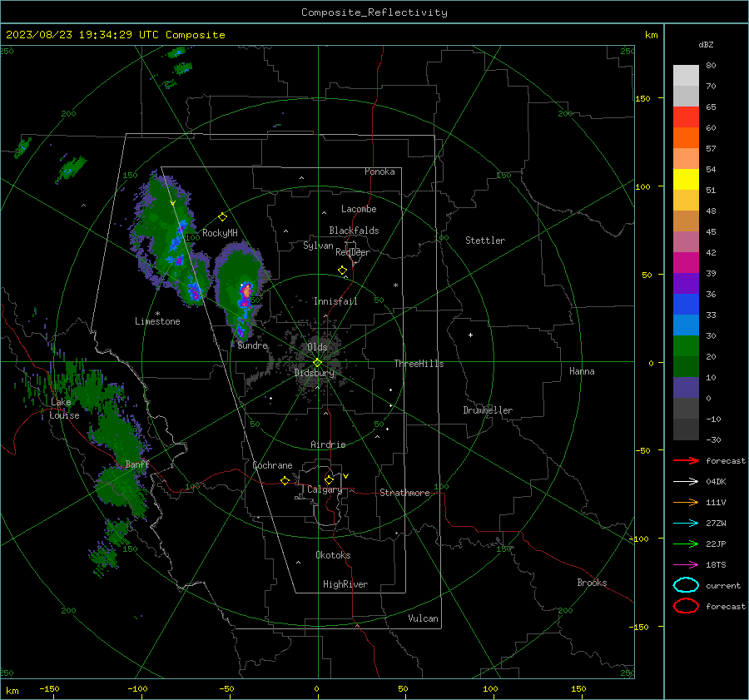Viewport: 749px width, 700px height.
Task: Click the yellow diamond marker below Cochrane
Action: [x=285, y=480]
